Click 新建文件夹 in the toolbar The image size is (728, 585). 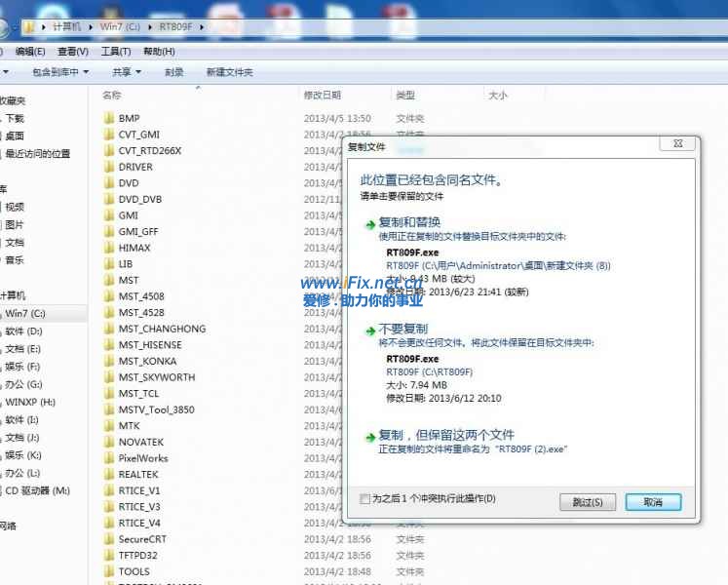(x=229, y=72)
